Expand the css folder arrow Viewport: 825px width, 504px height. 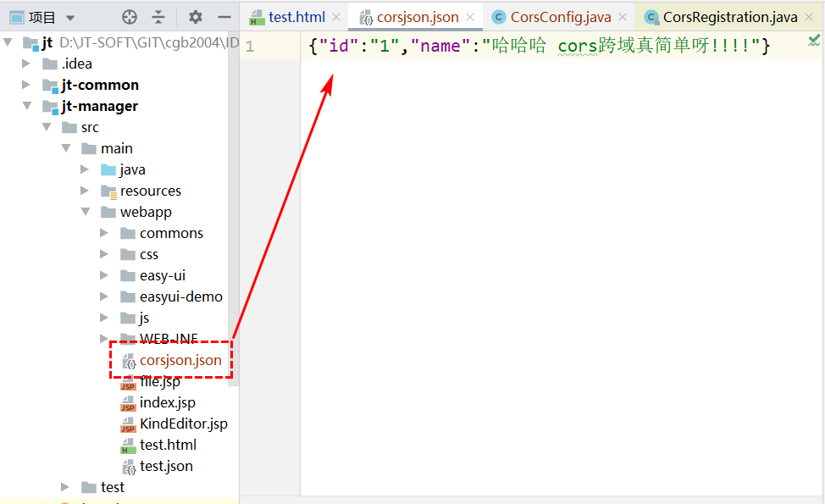tap(103, 254)
